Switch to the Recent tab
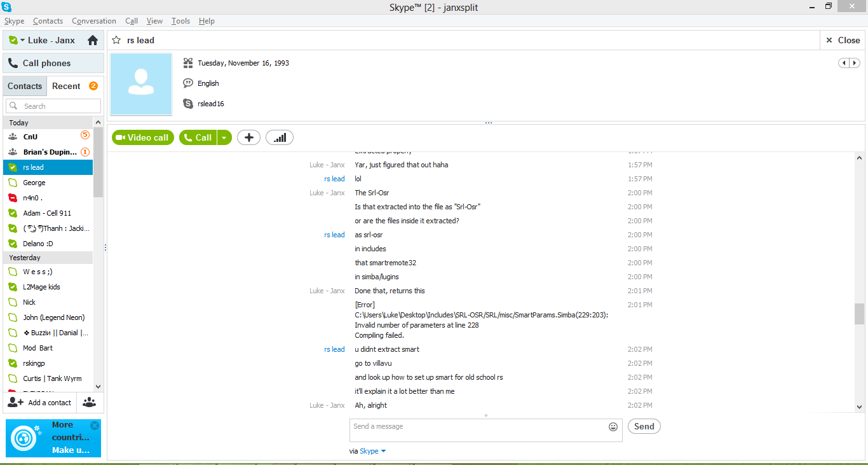The image size is (868, 465). tap(66, 86)
